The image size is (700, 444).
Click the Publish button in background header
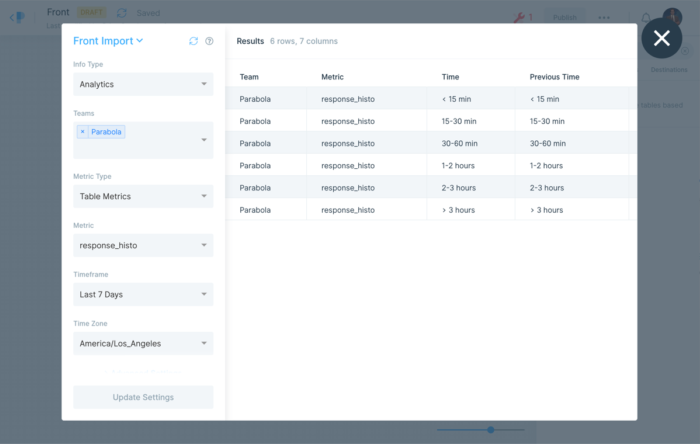coord(565,17)
